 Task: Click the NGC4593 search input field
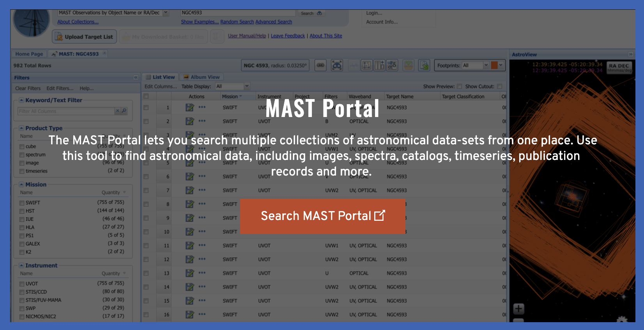click(x=238, y=13)
